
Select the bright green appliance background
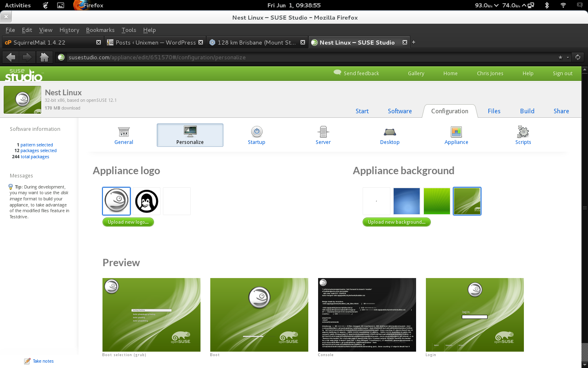click(437, 201)
